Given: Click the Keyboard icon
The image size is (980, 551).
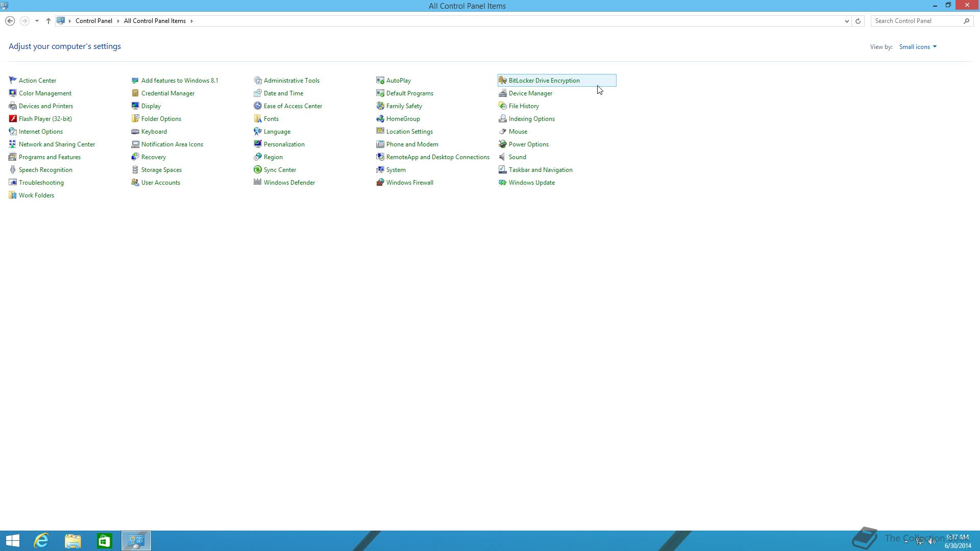Looking at the screenshot, I should click(135, 131).
